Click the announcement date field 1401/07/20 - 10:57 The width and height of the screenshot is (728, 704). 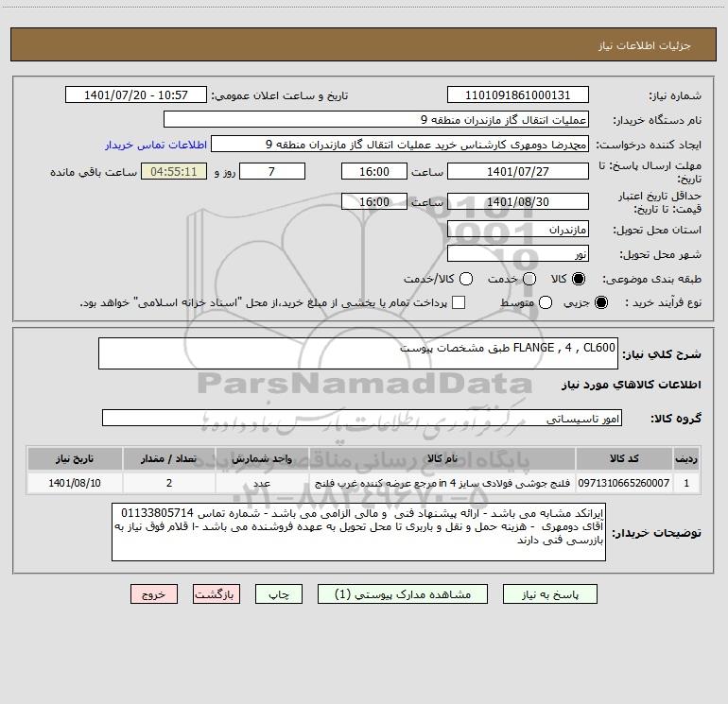click(x=136, y=94)
